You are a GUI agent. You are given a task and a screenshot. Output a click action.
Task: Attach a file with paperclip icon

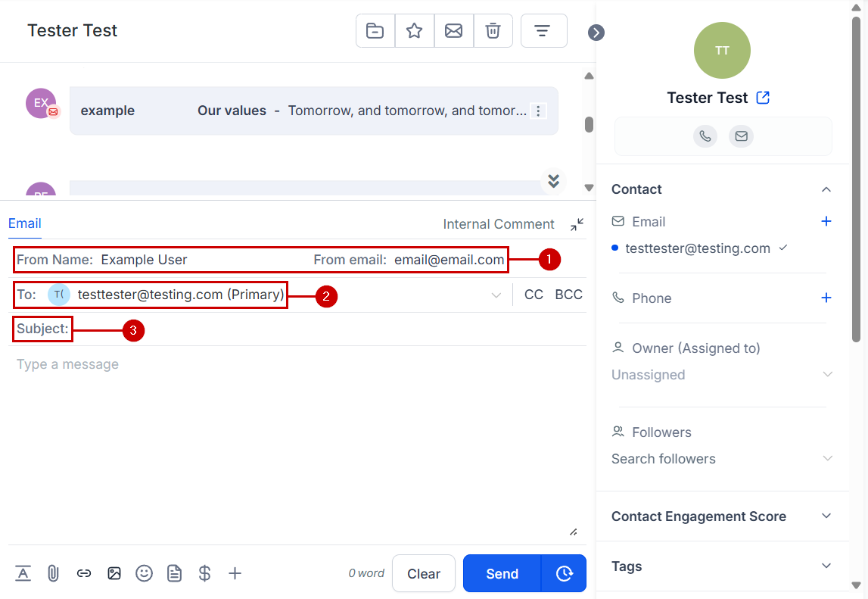pos(53,573)
